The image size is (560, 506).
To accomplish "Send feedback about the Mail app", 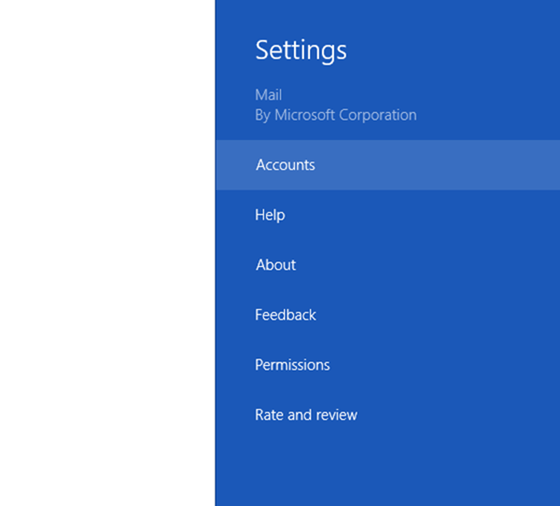I will 388,315.
